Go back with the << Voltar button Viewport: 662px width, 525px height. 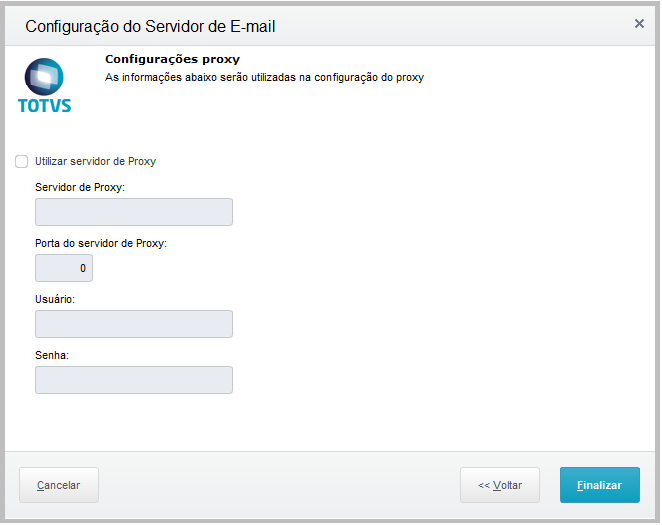click(500, 485)
